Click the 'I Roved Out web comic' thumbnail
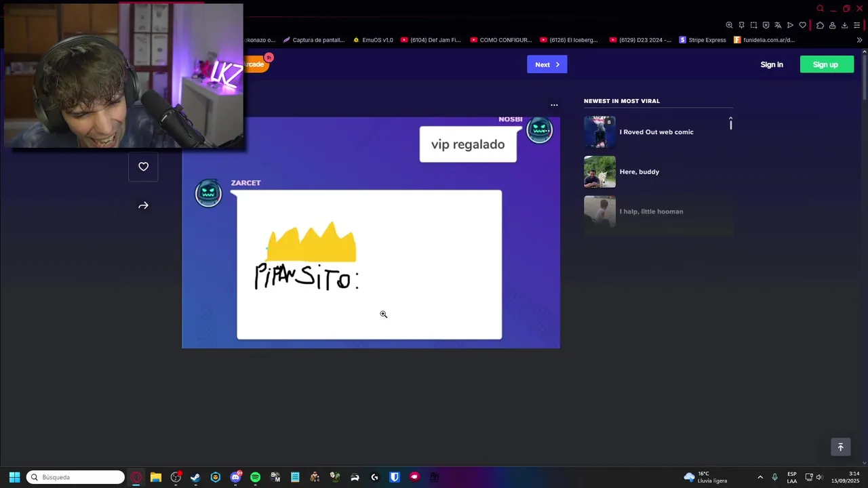Viewport: 868px width, 488px height. [599, 132]
